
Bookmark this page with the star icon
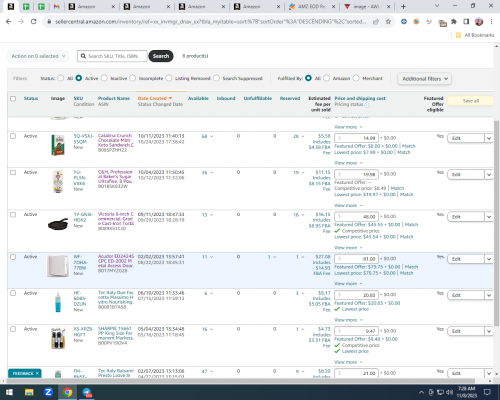388,22
